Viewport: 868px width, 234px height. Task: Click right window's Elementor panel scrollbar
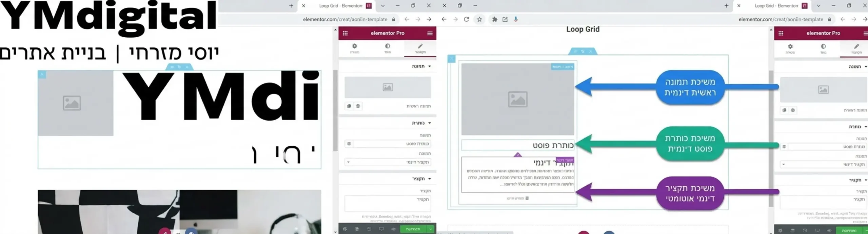(771, 138)
